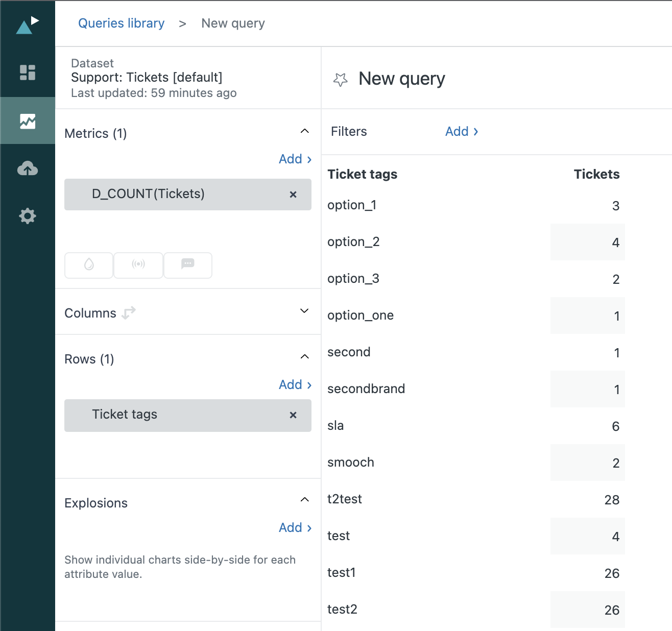Click the Support: Tickets [default] dataset name
The width and height of the screenshot is (672, 631).
(147, 78)
